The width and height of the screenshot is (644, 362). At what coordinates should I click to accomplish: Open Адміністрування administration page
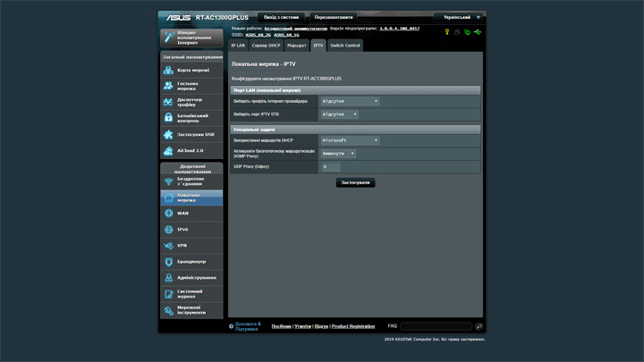(191, 277)
